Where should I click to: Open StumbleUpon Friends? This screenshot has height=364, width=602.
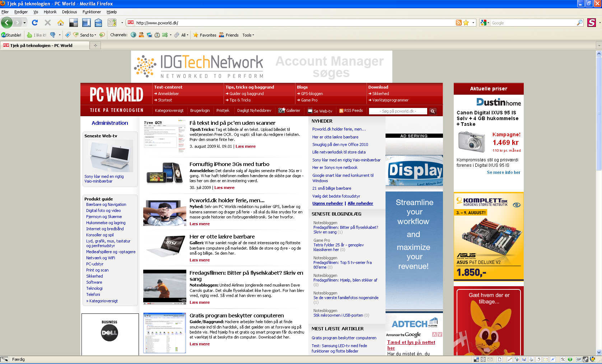coord(229,35)
